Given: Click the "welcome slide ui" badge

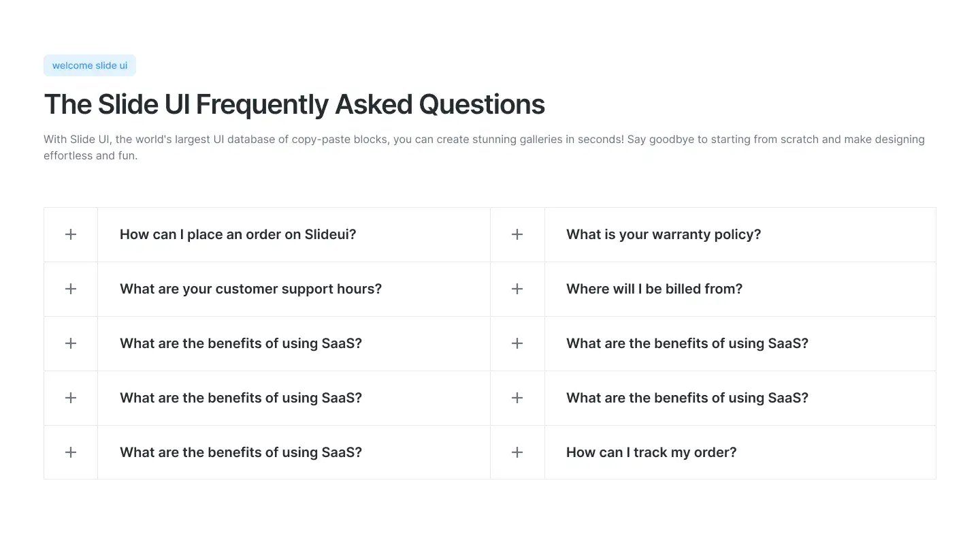Looking at the screenshot, I should click(x=90, y=65).
